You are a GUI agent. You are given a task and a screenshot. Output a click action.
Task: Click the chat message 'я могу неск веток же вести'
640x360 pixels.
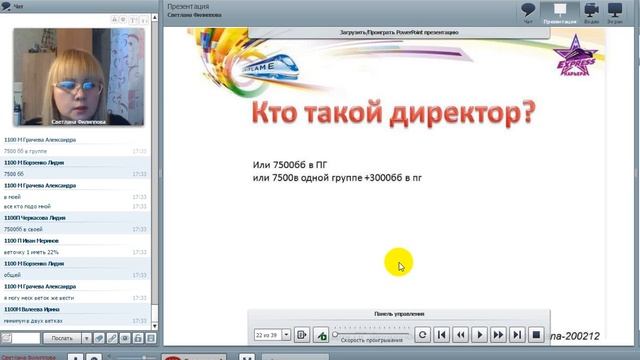point(39,298)
